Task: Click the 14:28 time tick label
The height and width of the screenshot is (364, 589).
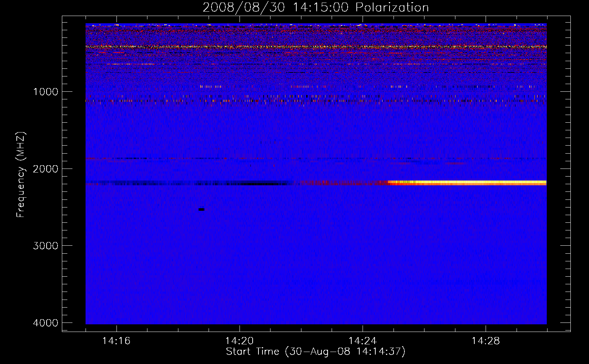Action: 486,341
